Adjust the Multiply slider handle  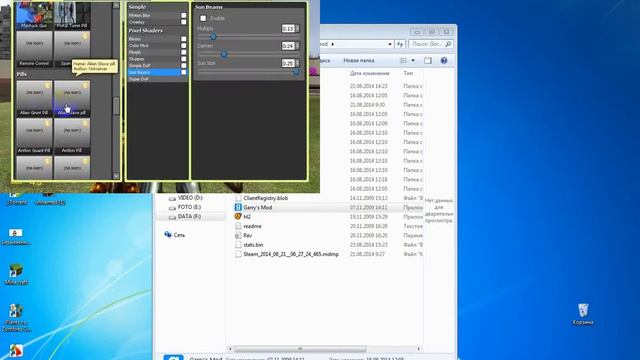(x=213, y=37)
